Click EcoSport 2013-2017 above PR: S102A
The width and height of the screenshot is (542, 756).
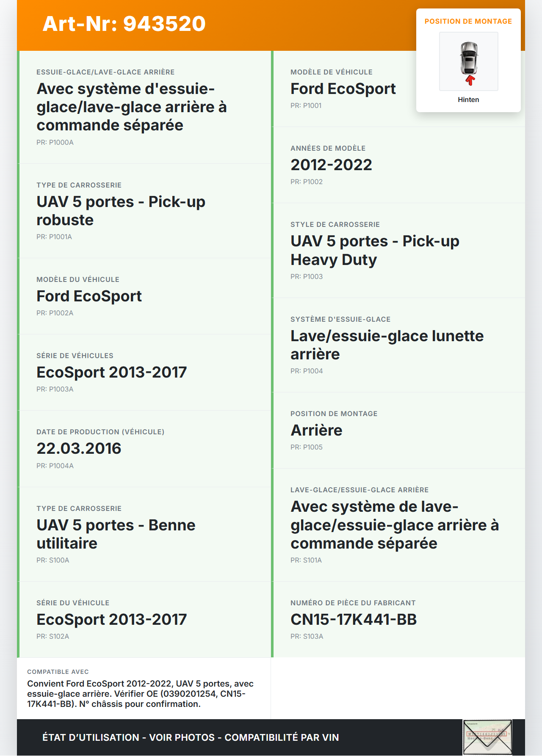tap(111, 619)
